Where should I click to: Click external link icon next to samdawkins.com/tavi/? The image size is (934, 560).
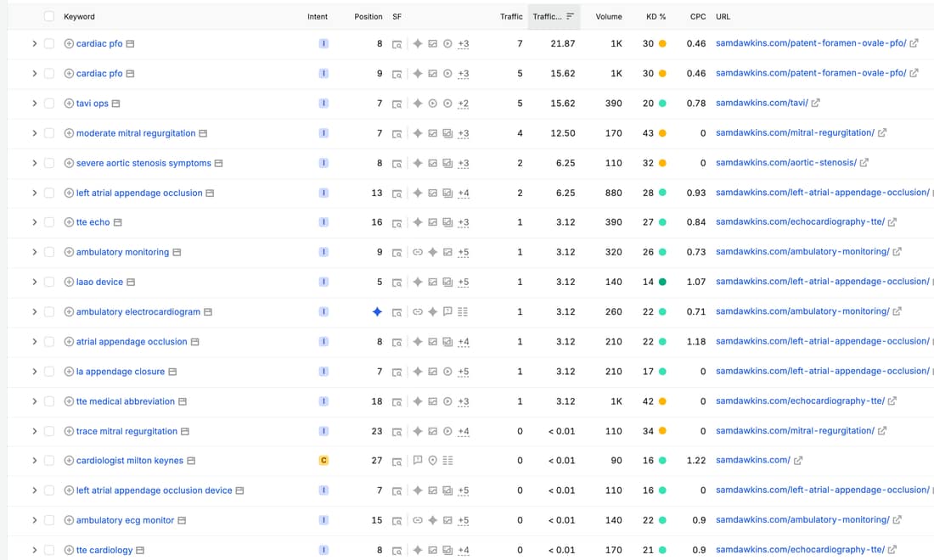(815, 103)
